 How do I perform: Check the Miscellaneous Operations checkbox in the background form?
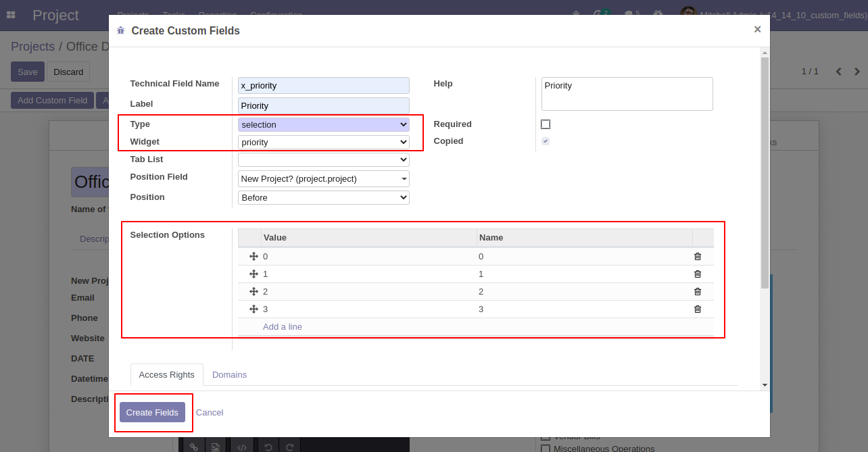point(546,449)
